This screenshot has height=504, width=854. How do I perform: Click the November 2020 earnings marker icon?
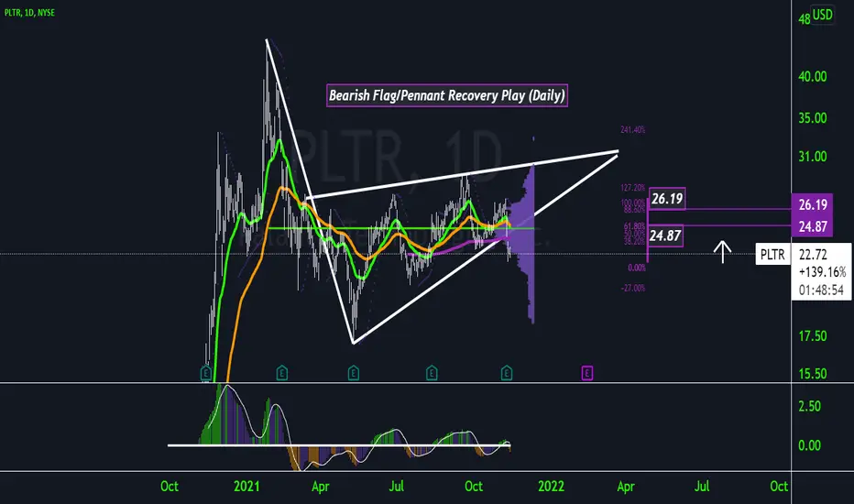click(x=206, y=373)
